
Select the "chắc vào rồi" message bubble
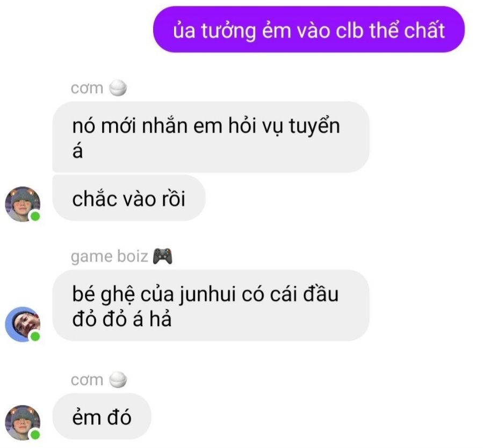click(x=129, y=198)
